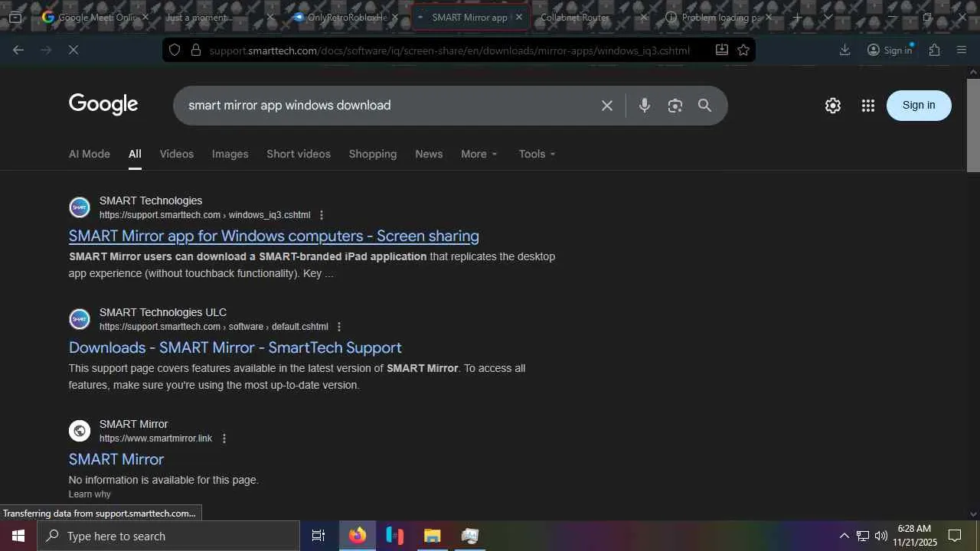Switch to AI Mode results
The image size is (980, 551).
tap(90, 154)
